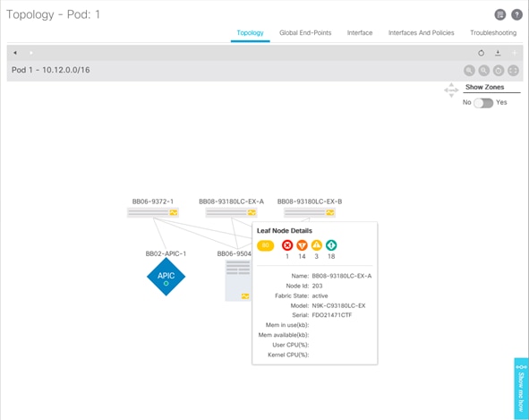Click the Pod 1 - 10.12.0.0/16 label
The height and width of the screenshot is (420, 529).
(51, 70)
